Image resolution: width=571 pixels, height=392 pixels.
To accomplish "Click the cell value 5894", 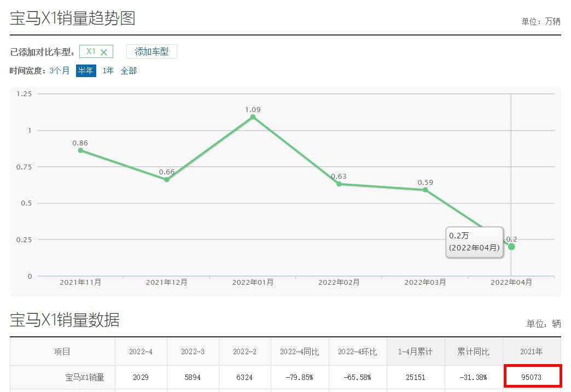I will tap(193, 377).
